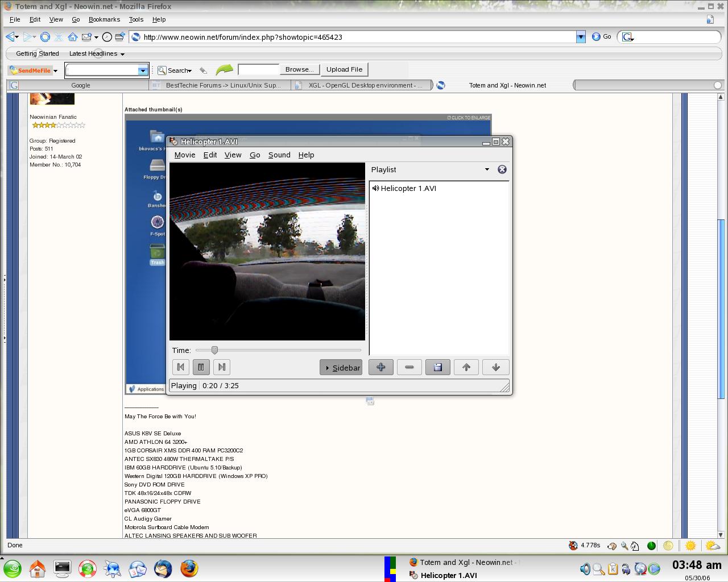Open the History clock icon in Firefox toolbar
This screenshot has height=582, width=728.
107,37
